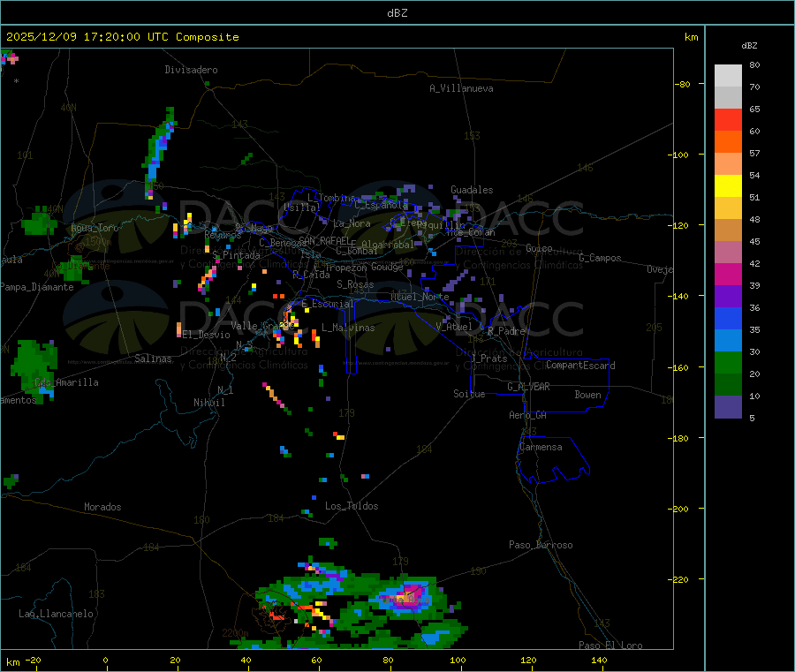Click the dBZ title at top
The height and width of the screenshot is (672, 795).
pos(397,13)
